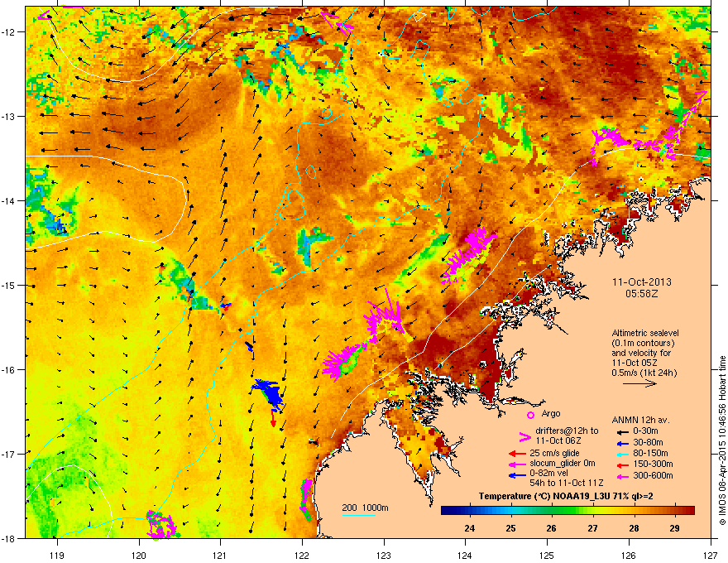Click the 'Altimetric sealevel' caption line

tap(645, 333)
